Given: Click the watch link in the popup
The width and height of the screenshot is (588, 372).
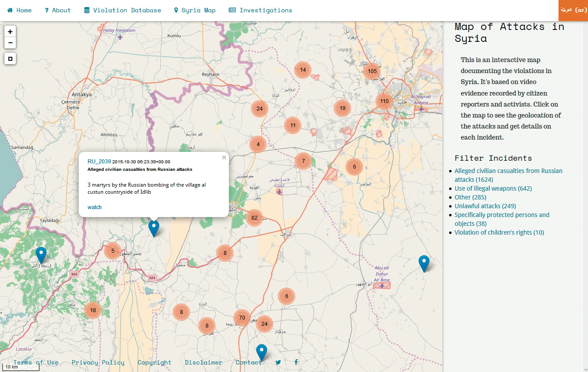Looking at the screenshot, I should 95,207.
